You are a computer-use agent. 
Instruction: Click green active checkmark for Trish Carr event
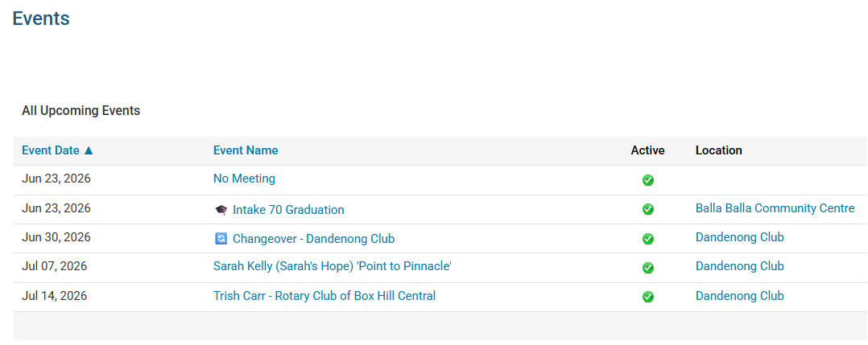tap(647, 297)
